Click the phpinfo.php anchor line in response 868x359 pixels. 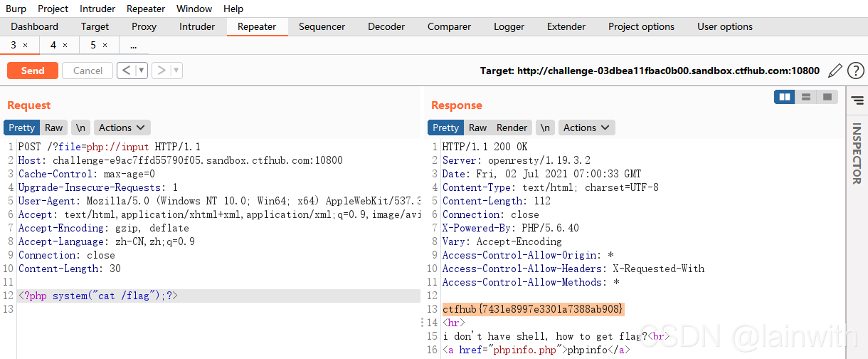pyautogui.click(x=536, y=350)
